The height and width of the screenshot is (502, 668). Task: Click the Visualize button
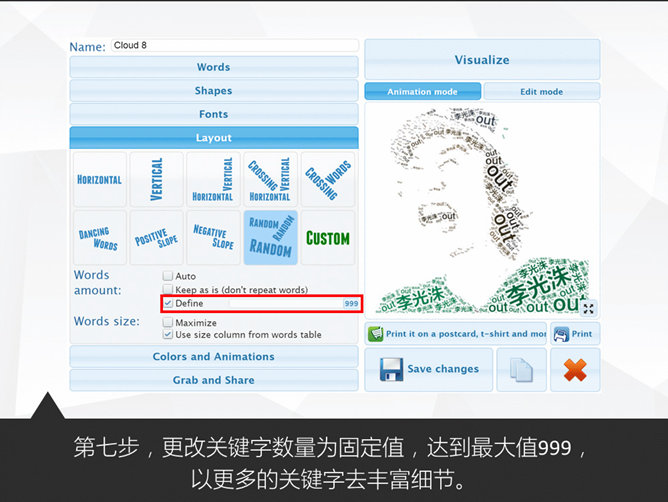click(482, 60)
